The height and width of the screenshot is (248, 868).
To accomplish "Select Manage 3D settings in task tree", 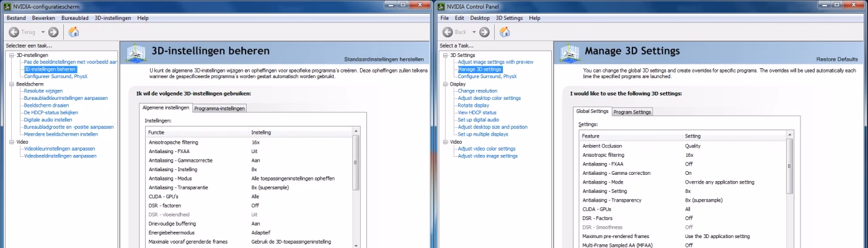I will point(480,69).
